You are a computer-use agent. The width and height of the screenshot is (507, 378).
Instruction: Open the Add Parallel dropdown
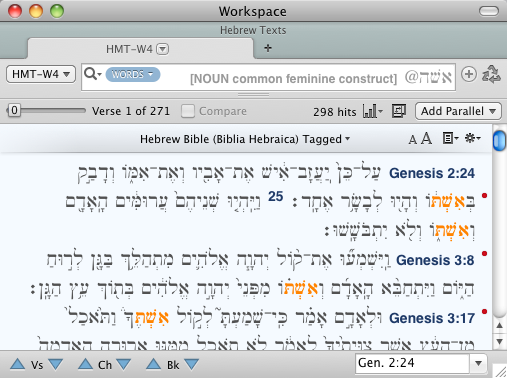pos(458,111)
